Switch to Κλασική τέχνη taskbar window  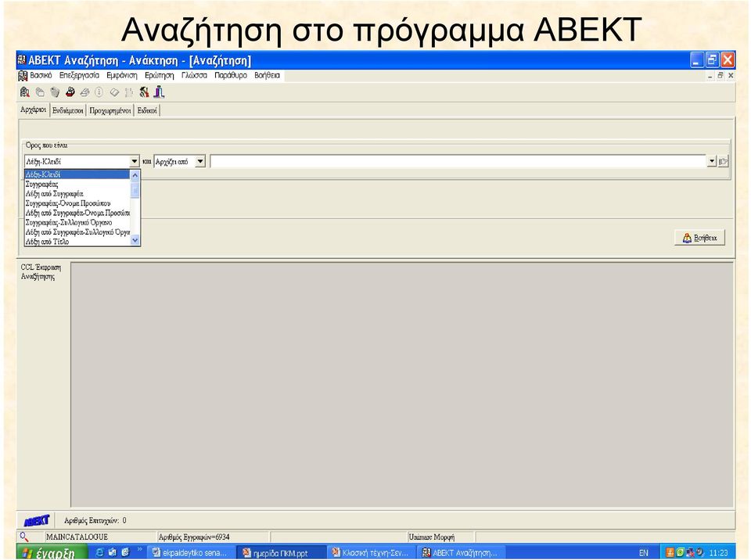point(371,553)
